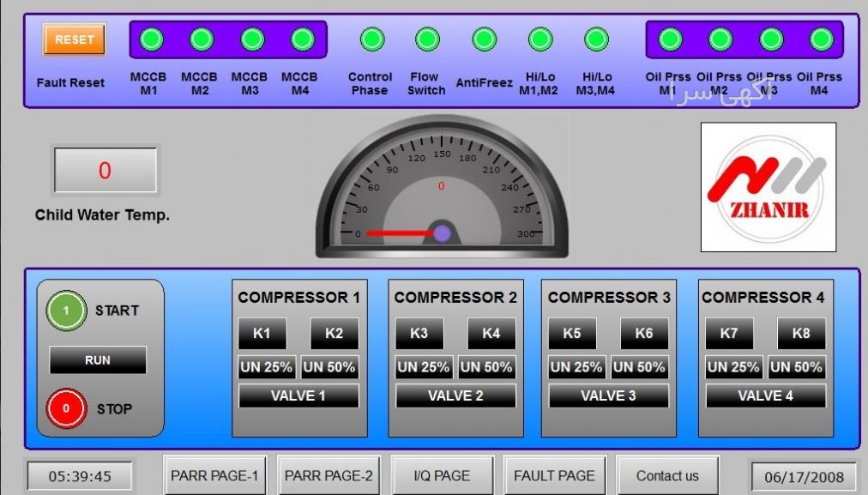Open the Contact us page
The height and width of the screenshot is (495, 868).
pyautogui.click(x=667, y=475)
